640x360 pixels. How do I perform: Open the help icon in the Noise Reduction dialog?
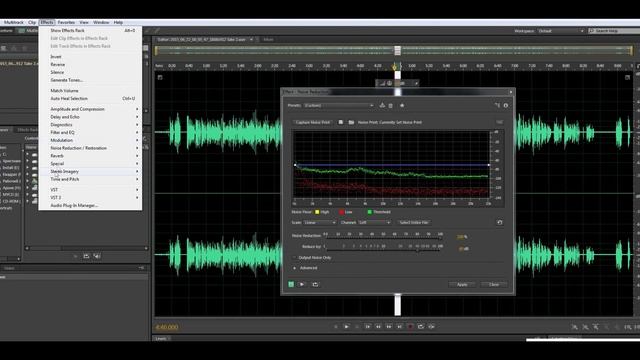506,105
